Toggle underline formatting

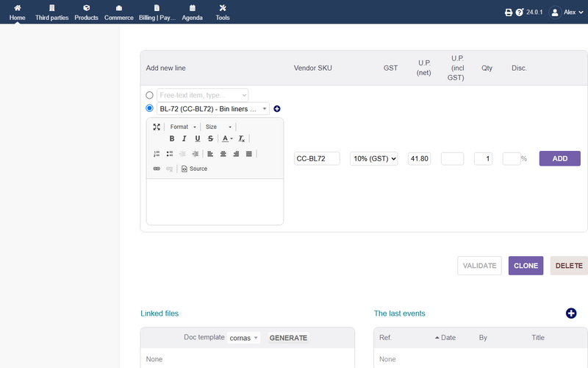(198, 138)
